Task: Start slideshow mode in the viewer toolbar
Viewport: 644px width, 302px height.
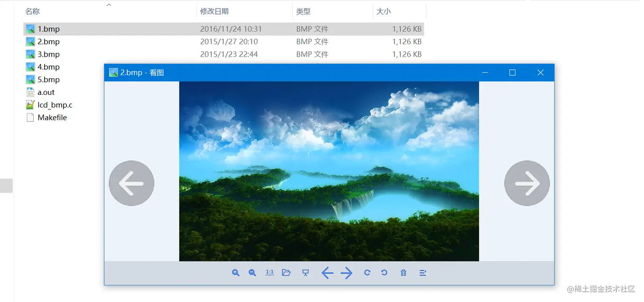Action: (305, 273)
